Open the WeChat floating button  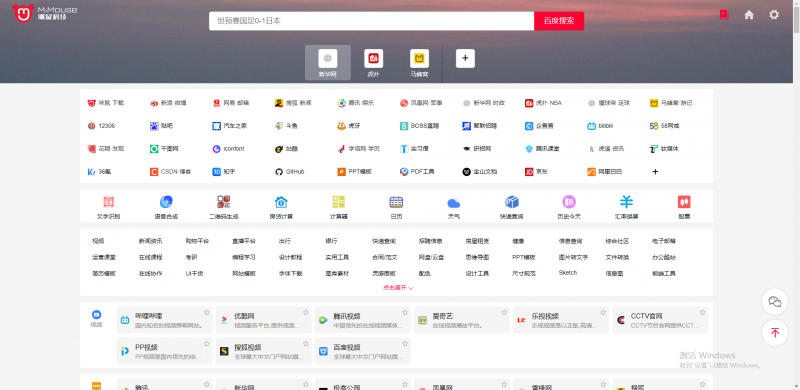coord(774,302)
